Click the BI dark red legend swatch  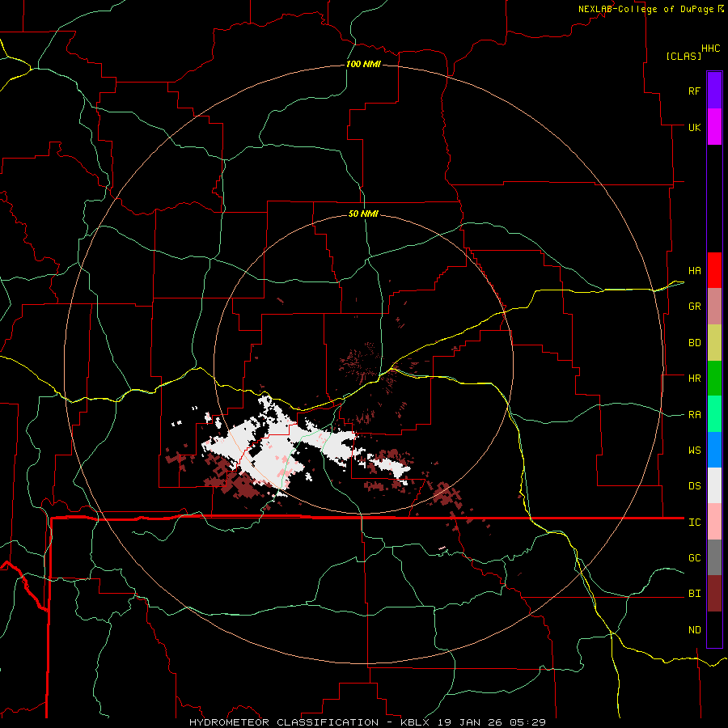tap(714, 594)
